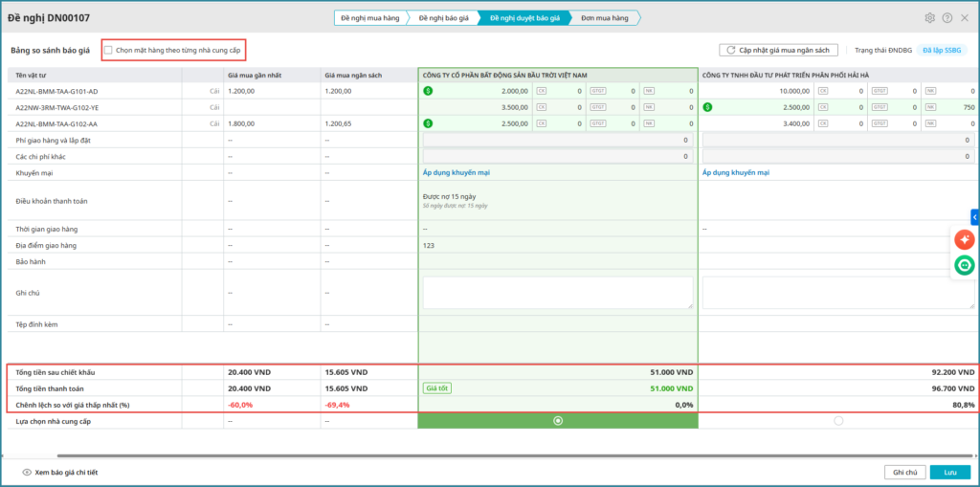This screenshot has height=487, width=980.
Task: Select supplier Bầu Trời Việt Nam radio button
Action: point(558,420)
